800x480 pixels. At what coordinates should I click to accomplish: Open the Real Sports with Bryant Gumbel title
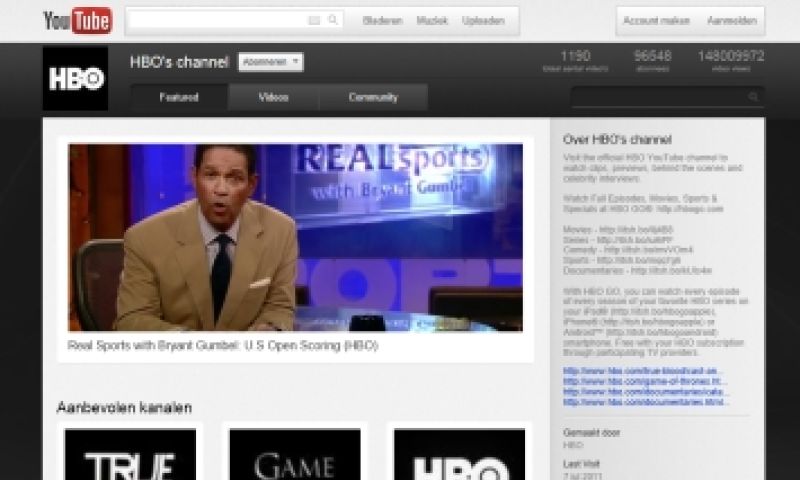point(223,345)
